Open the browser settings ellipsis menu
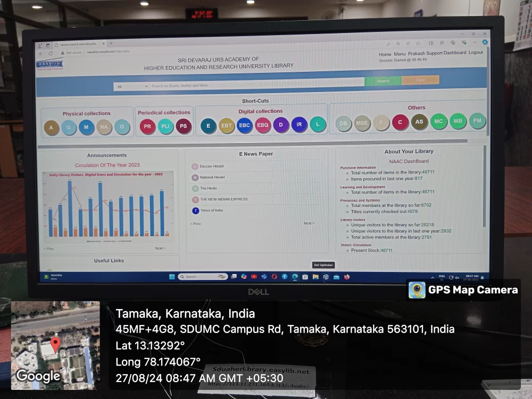The height and width of the screenshot is (399, 532). tap(475, 43)
